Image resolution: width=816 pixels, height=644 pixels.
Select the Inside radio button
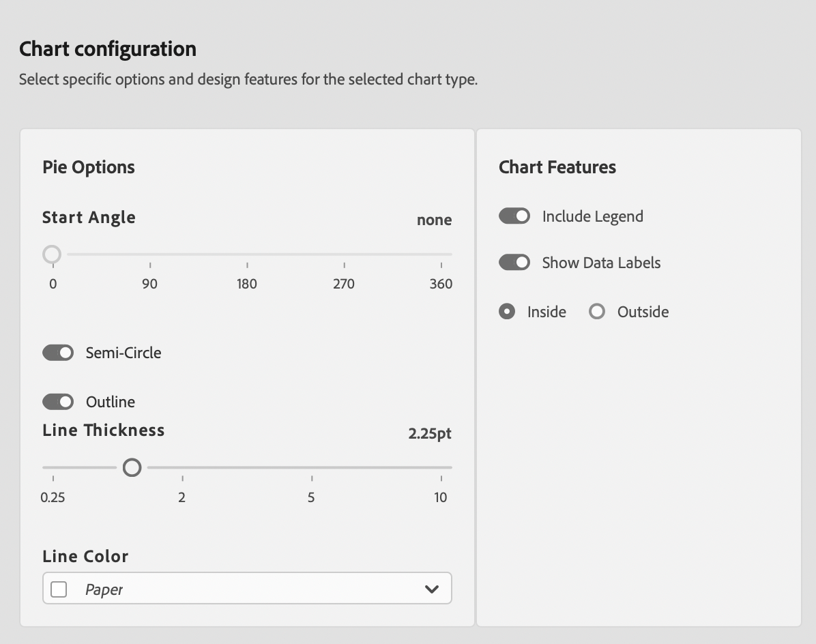tap(507, 312)
